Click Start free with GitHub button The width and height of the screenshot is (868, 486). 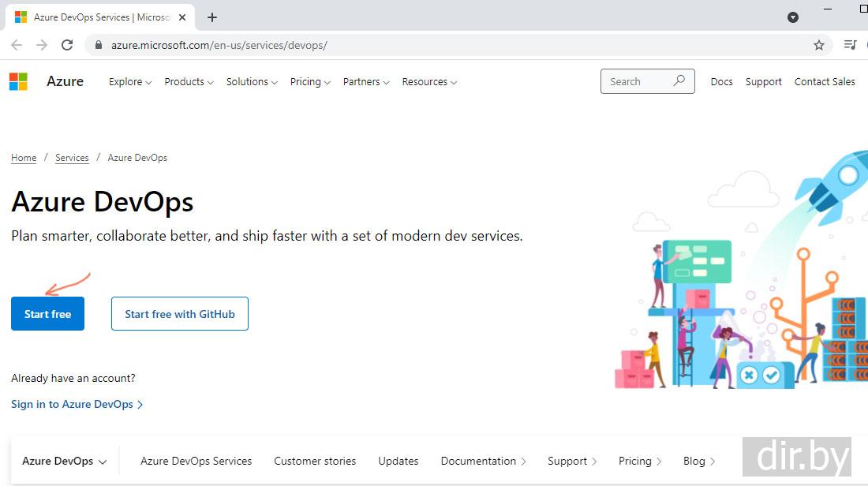180,314
